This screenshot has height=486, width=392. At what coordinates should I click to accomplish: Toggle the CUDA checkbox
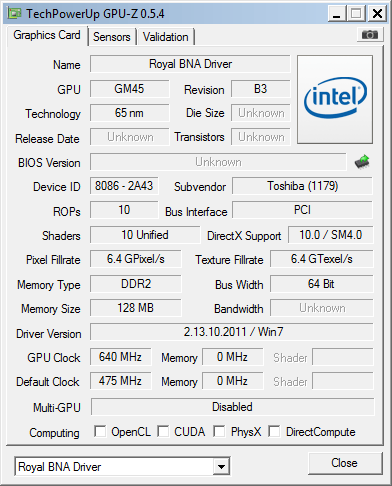(163, 431)
